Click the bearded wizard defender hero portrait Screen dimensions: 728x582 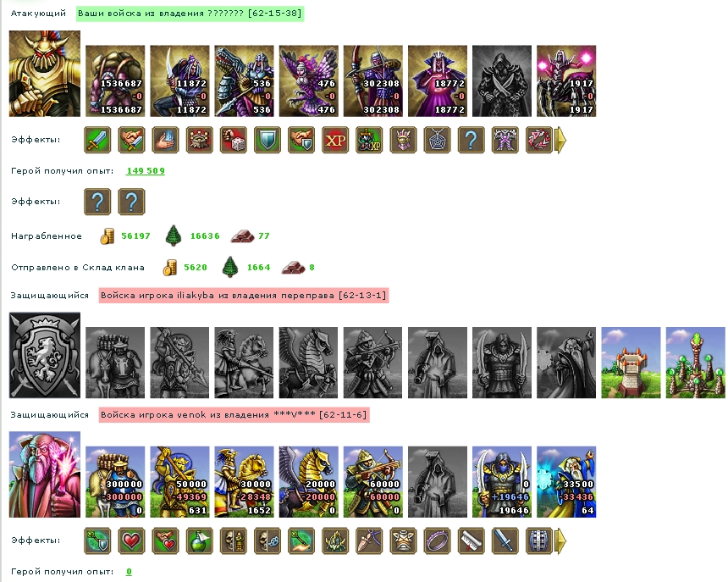click(x=45, y=474)
